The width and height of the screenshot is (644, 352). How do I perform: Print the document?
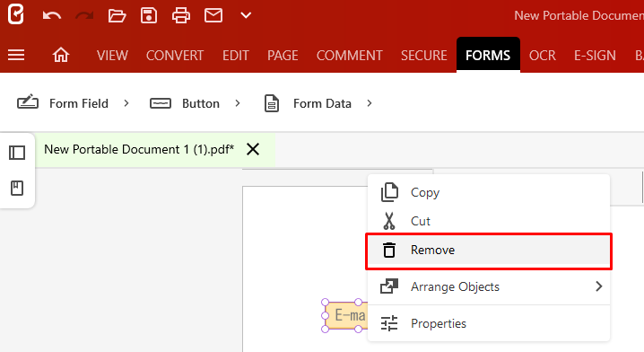[180, 15]
